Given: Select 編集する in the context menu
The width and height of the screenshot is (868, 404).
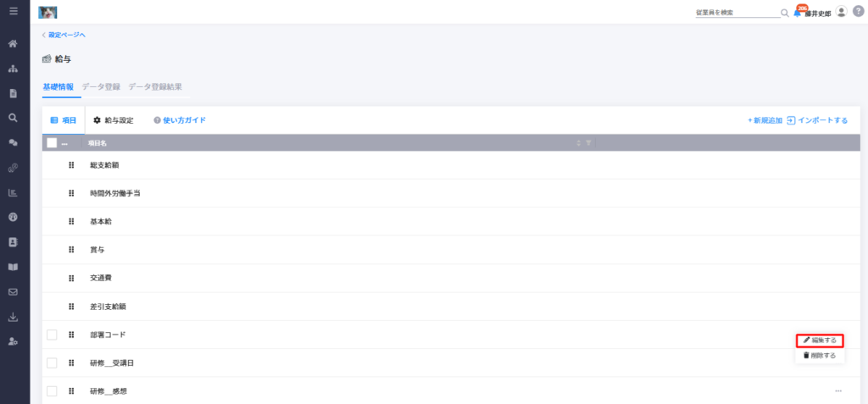Looking at the screenshot, I should [820, 340].
